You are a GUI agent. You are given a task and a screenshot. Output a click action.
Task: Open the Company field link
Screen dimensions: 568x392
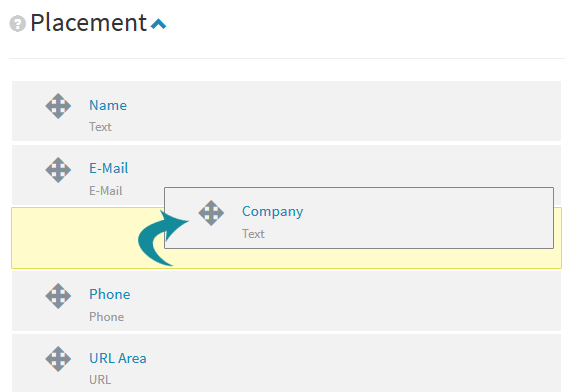tap(272, 212)
